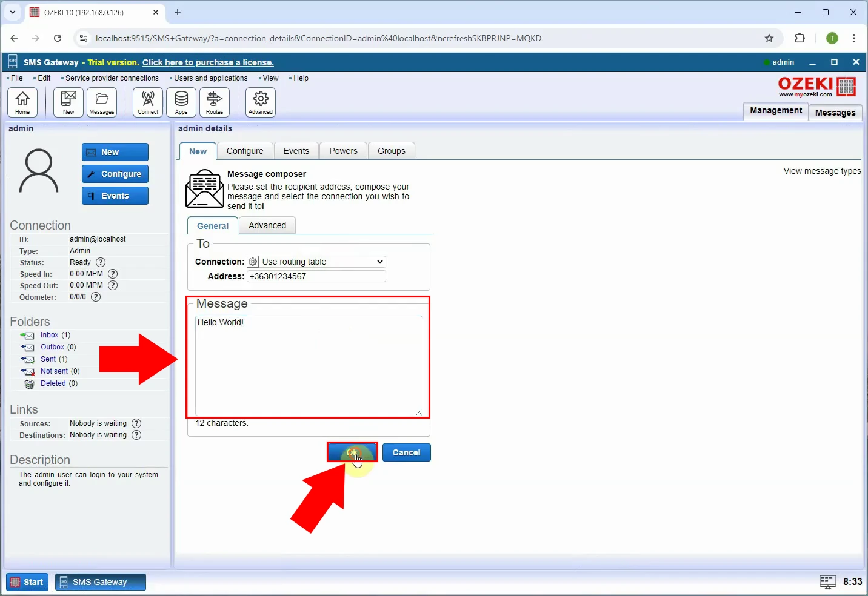Screen dimensions: 868x596
Task: Open the browser extensions puzzle icon
Action: click(800, 38)
